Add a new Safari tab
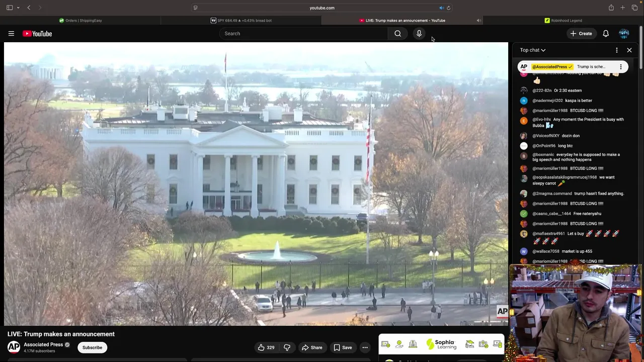644x362 pixels. tap(622, 8)
